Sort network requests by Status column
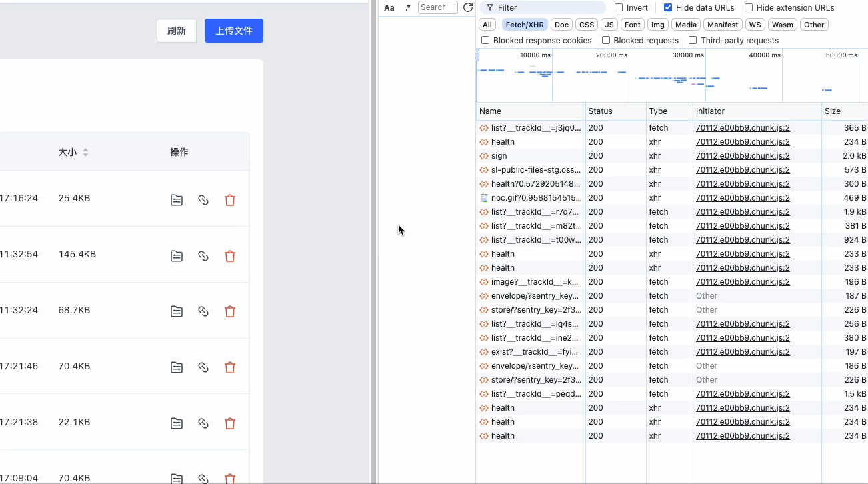 600,111
